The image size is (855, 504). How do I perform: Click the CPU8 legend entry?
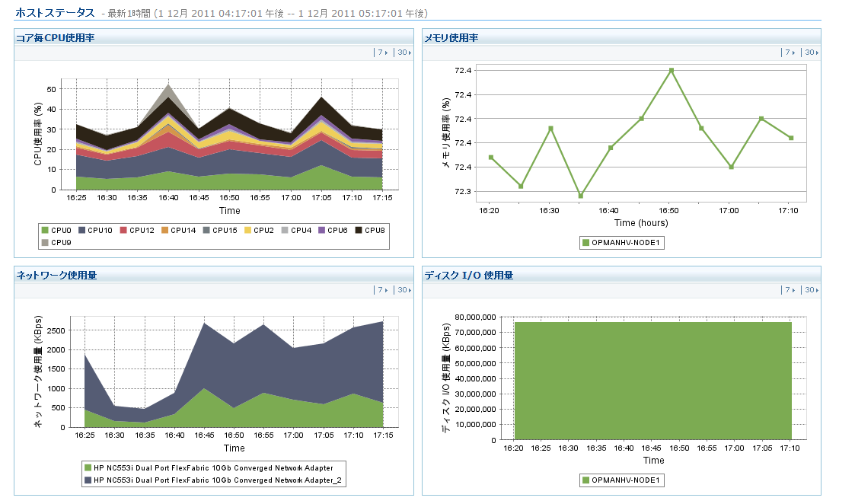370,230
